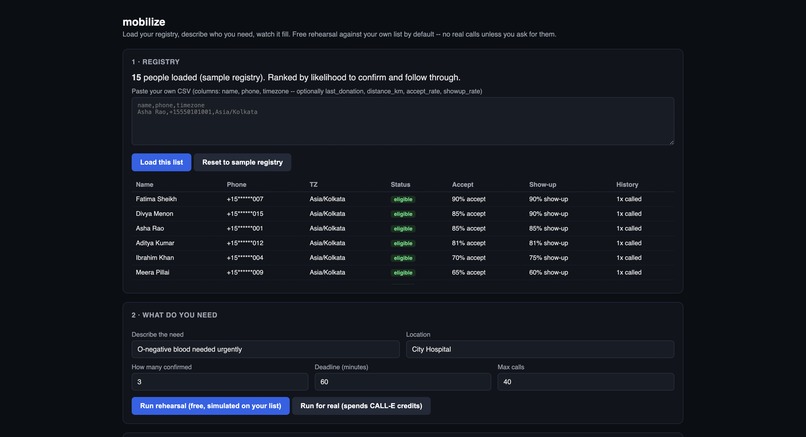The image size is (806, 437).
Task: Click the Name column header
Action: pos(144,185)
